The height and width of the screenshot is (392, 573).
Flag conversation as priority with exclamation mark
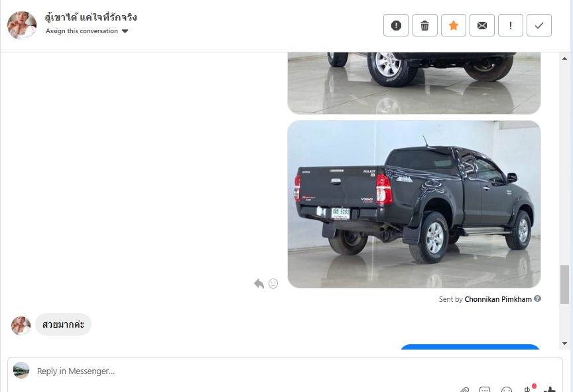tap(511, 25)
